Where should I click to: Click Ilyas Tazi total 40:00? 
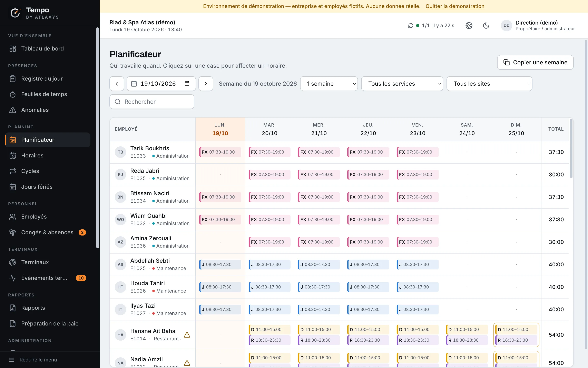pos(556,310)
